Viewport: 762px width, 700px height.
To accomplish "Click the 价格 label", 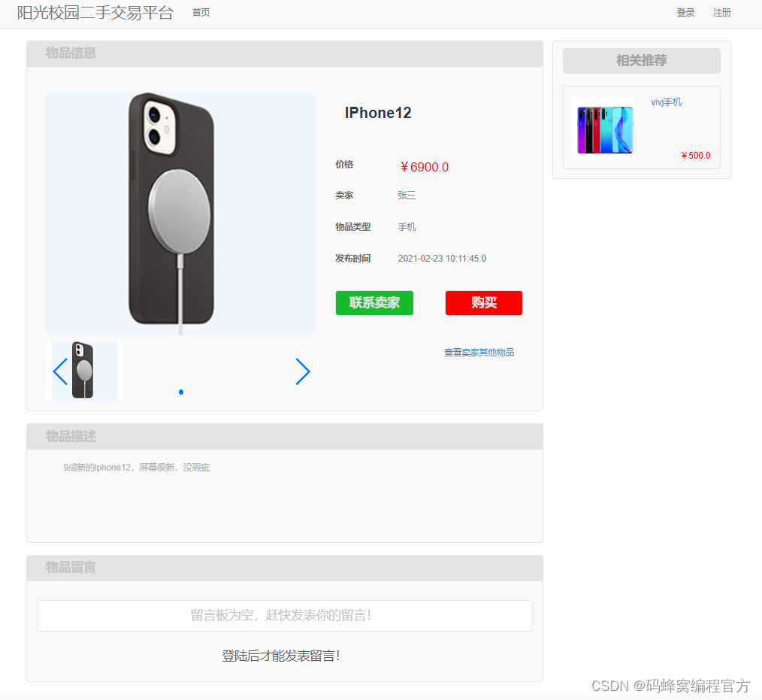I will tap(344, 165).
